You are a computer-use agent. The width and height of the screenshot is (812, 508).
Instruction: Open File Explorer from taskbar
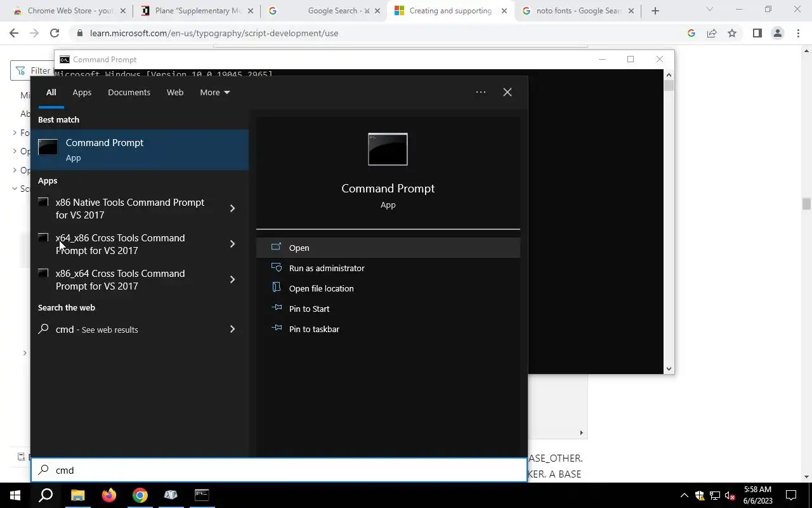pos(77,495)
